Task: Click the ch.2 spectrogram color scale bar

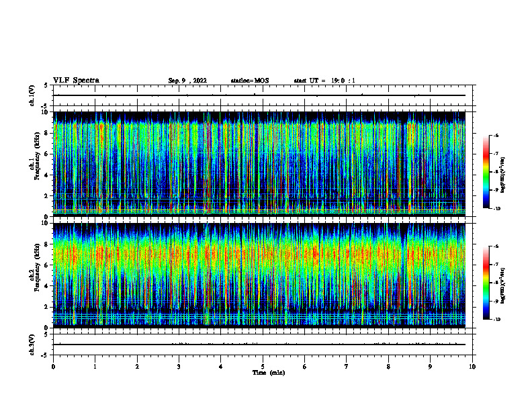Action: click(486, 283)
